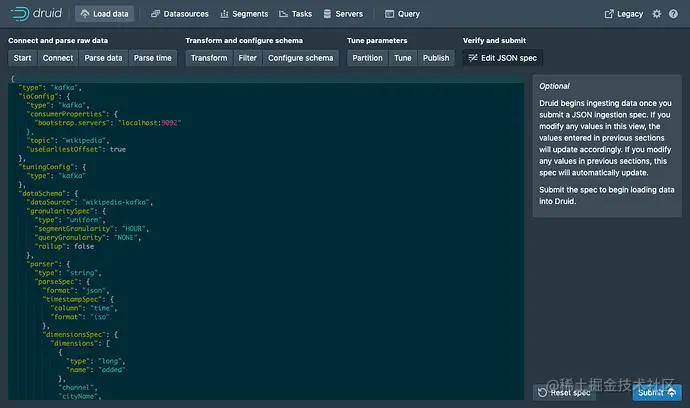Image resolution: width=690 pixels, height=408 pixels.
Task: Click the "topic": "wikipedia" line
Action: pyautogui.click(x=68, y=140)
